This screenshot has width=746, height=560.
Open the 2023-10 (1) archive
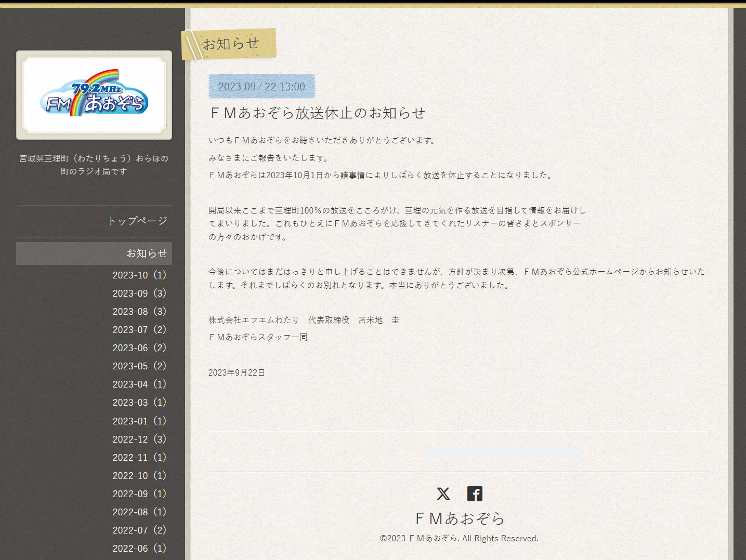(x=139, y=275)
